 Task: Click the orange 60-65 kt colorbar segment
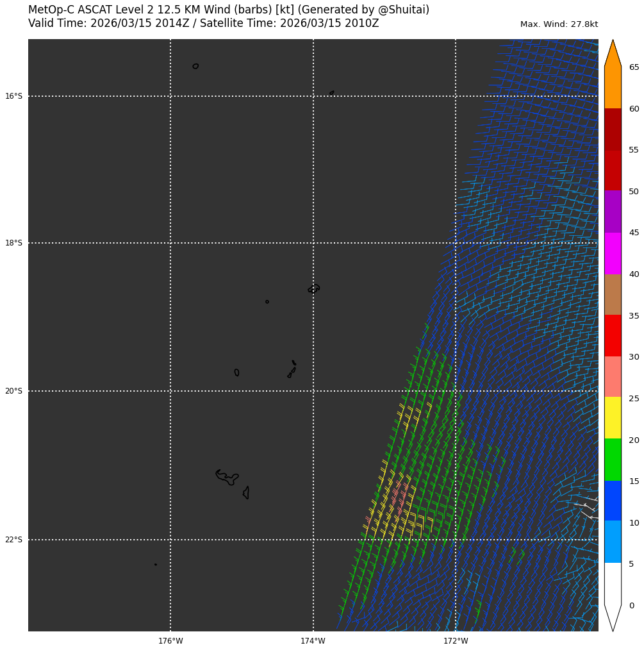tap(613, 87)
